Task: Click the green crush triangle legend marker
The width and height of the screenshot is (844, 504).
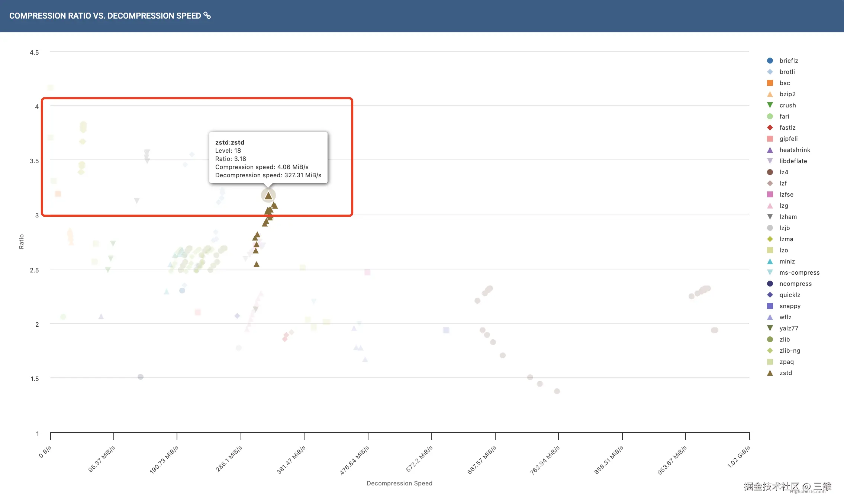Action: tap(770, 105)
